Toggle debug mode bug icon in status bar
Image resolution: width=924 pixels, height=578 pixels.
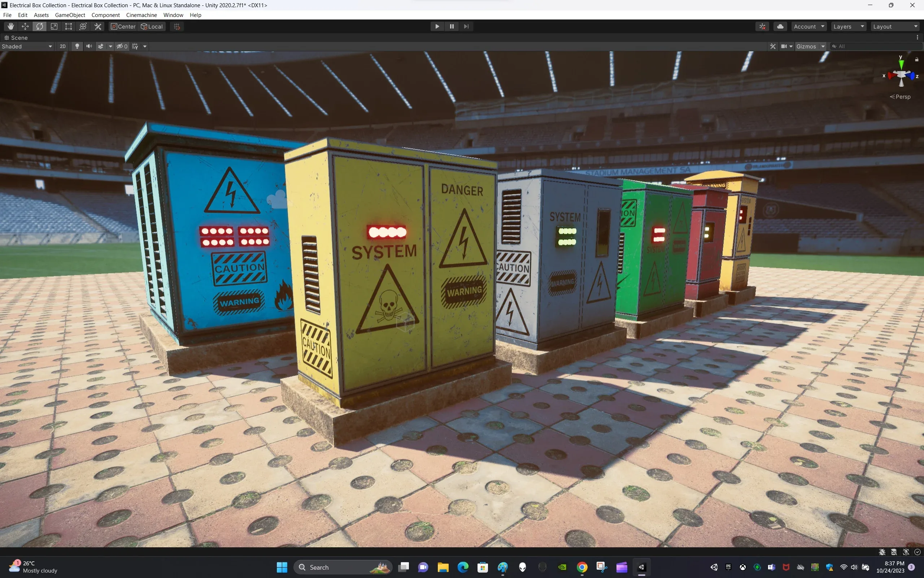click(882, 552)
